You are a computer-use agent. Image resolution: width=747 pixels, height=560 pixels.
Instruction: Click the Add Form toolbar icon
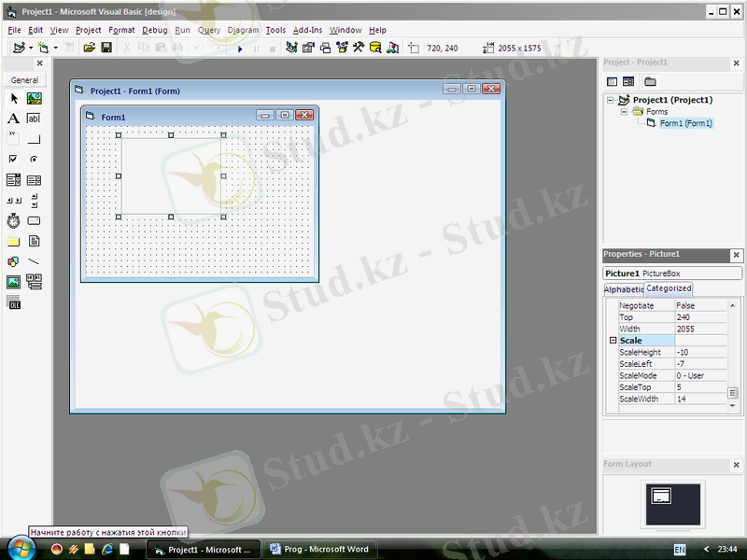(43, 48)
